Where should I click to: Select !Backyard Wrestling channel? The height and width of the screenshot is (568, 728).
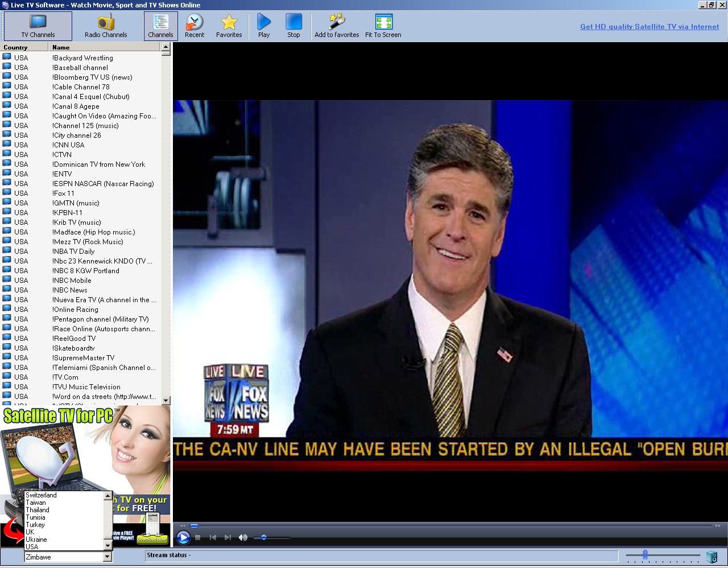point(82,58)
